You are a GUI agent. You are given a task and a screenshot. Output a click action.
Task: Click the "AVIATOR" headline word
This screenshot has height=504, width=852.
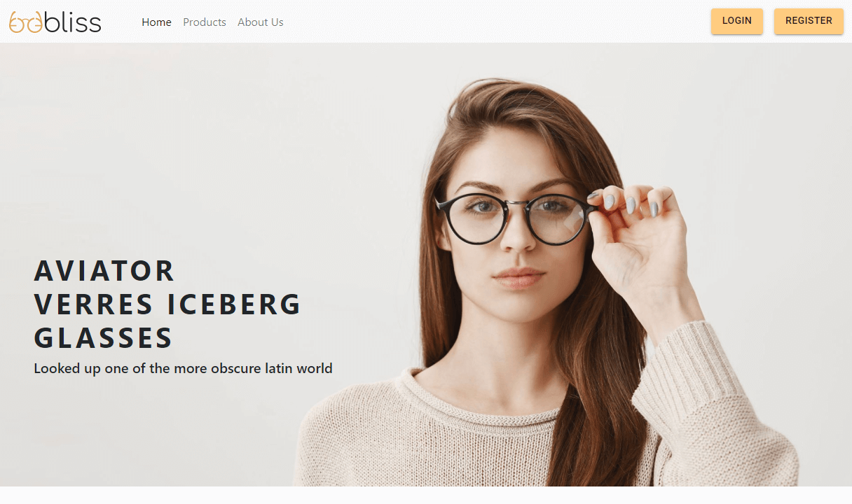click(104, 271)
